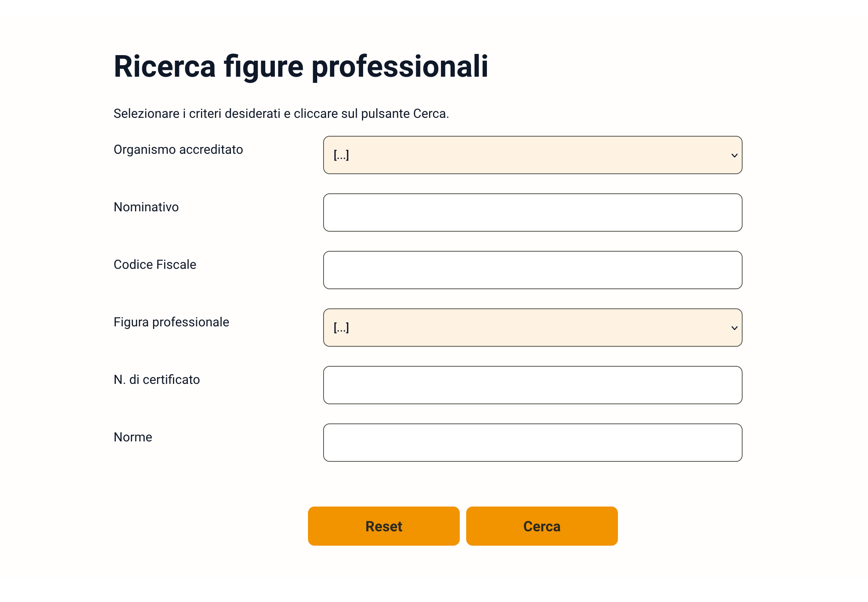Click the [...] value in Organismo accreditato

click(342, 155)
